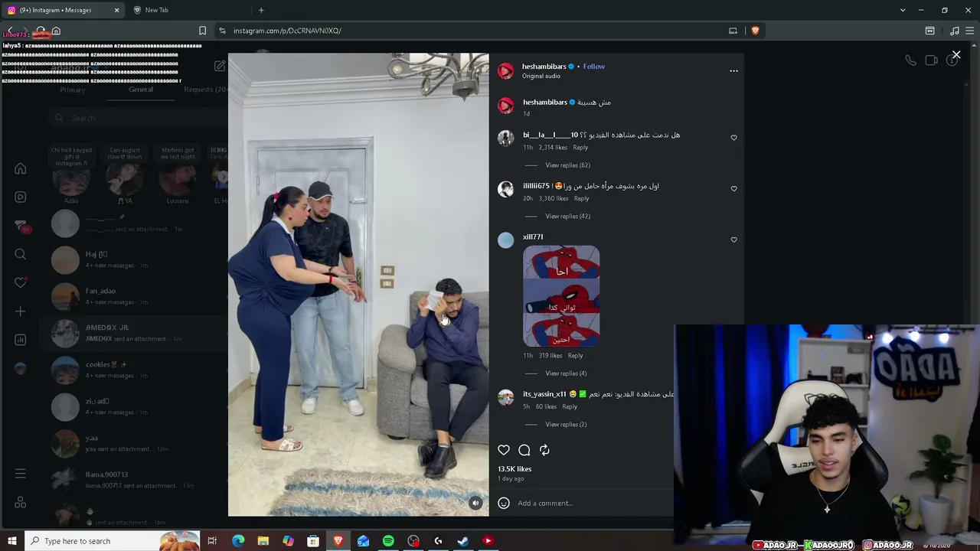Like the comment by bi__la__l____10
The height and width of the screenshot is (551, 980).
click(x=733, y=138)
